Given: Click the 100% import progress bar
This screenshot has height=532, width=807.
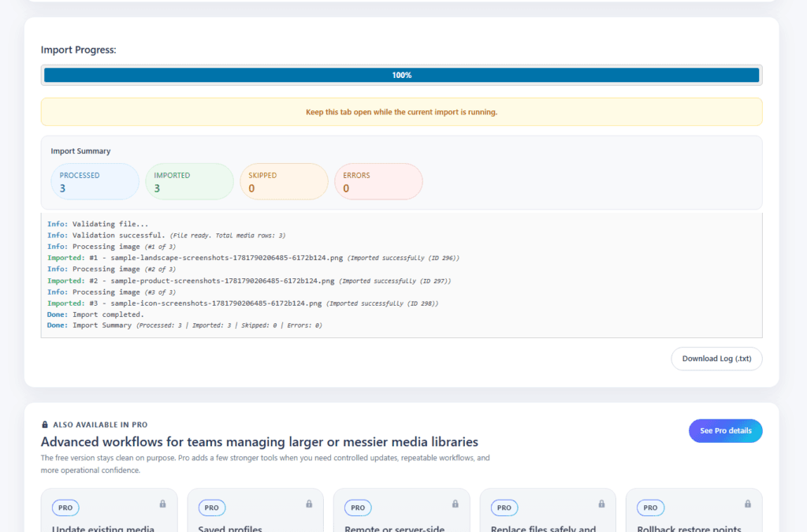Looking at the screenshot, I should [x=401, y=75].
